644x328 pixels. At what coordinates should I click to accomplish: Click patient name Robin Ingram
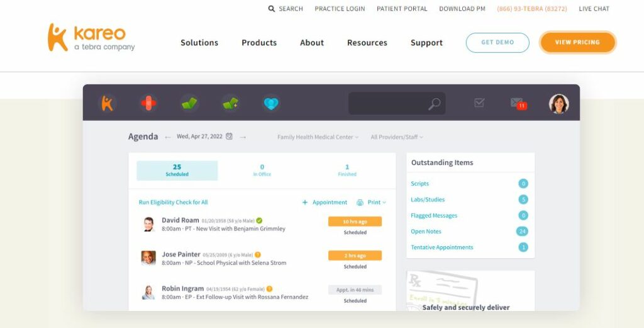(x=183, y=288)
